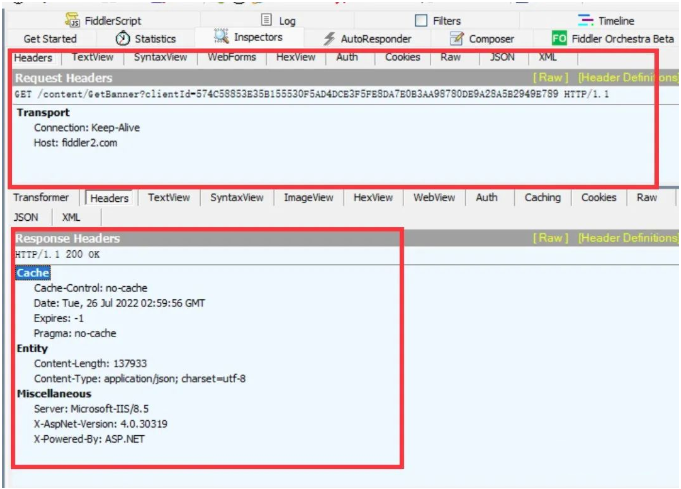This screenshot has height=489, width=681.
Task: Select response HexView tab
Action: (x=373, y=198)
